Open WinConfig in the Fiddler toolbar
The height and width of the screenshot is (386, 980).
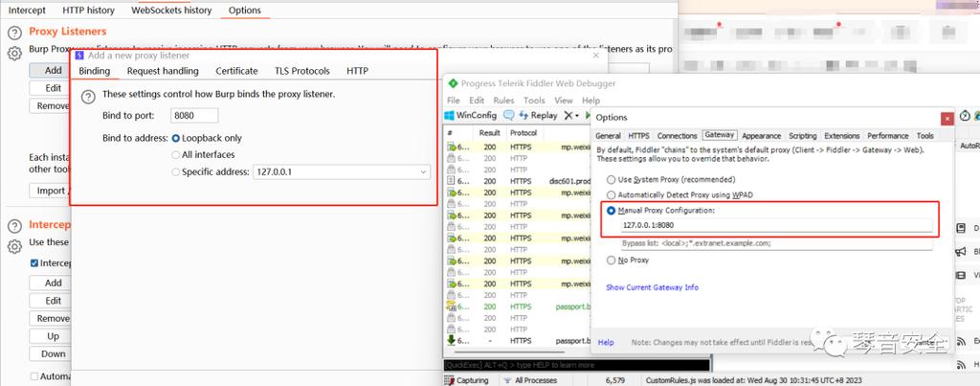[x=470, y=115]
